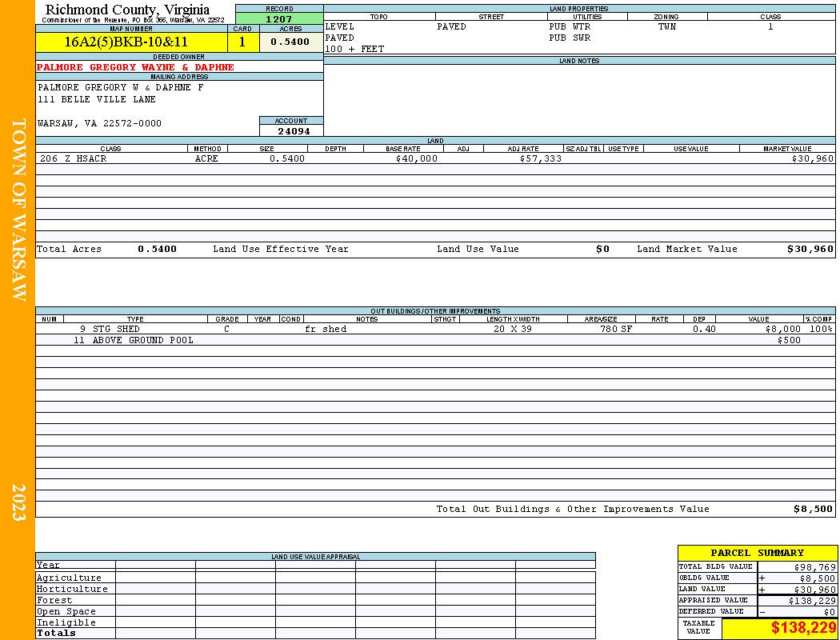
Task: Click total building value $98,769
Action: click(815, 567)
